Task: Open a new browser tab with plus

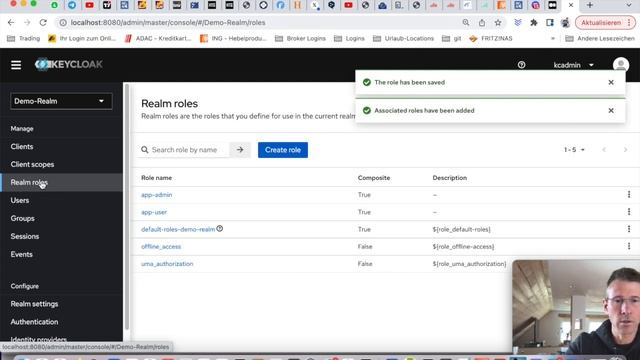Action: pyautogui.click(x=589, y=5)
